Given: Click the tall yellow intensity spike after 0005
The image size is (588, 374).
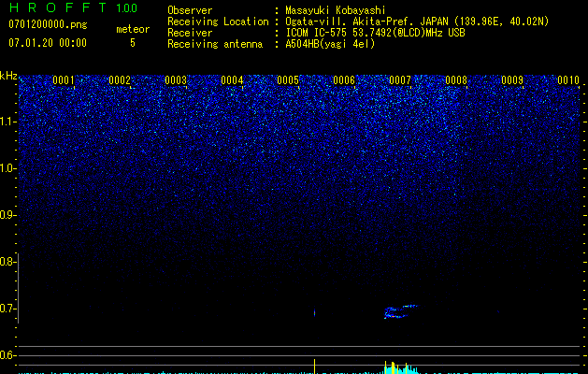Looking at the screenshot, I should pyautogui.click(x=314, y=367).
